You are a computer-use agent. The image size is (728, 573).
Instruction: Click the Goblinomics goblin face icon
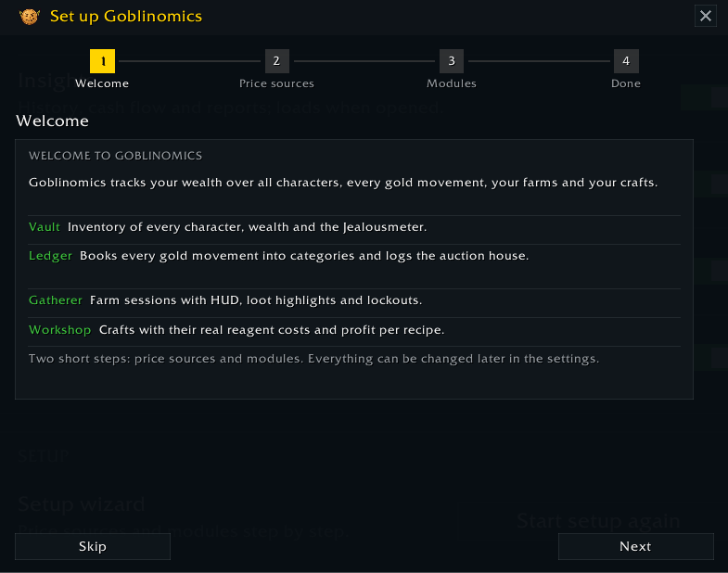30,17
